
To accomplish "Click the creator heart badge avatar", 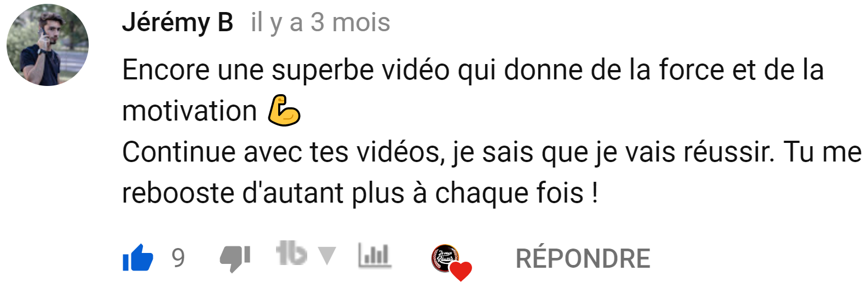I will coord(445,258).
